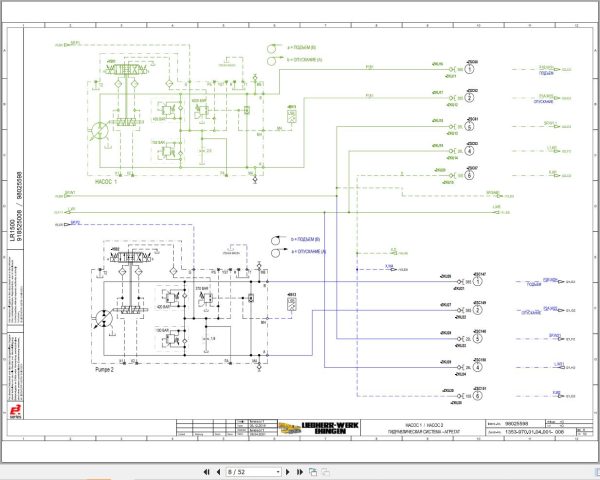Click the blue a = ОТПУСКАНИЕ (A) legend
This screenshot has height=480, width=600.
[308, 251]
